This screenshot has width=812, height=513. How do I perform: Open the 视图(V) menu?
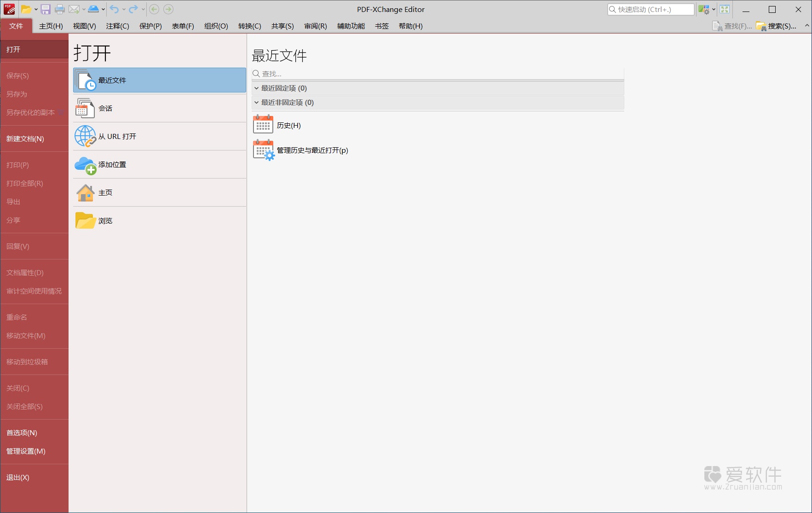point(85,26)
